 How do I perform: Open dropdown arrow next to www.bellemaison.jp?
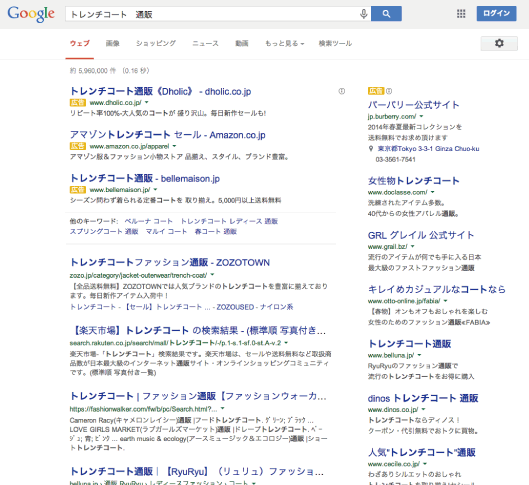click(156, 190)
